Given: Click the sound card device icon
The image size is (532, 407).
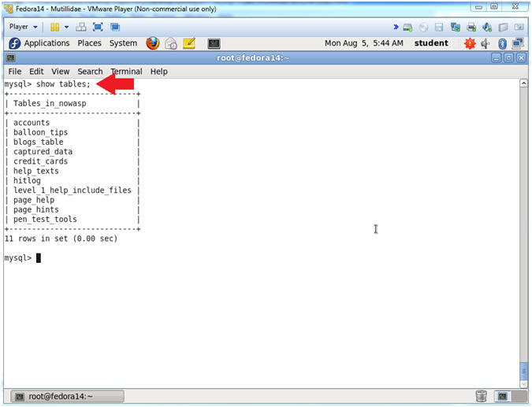Looking at the screenshot, I should tap(487, 27).
